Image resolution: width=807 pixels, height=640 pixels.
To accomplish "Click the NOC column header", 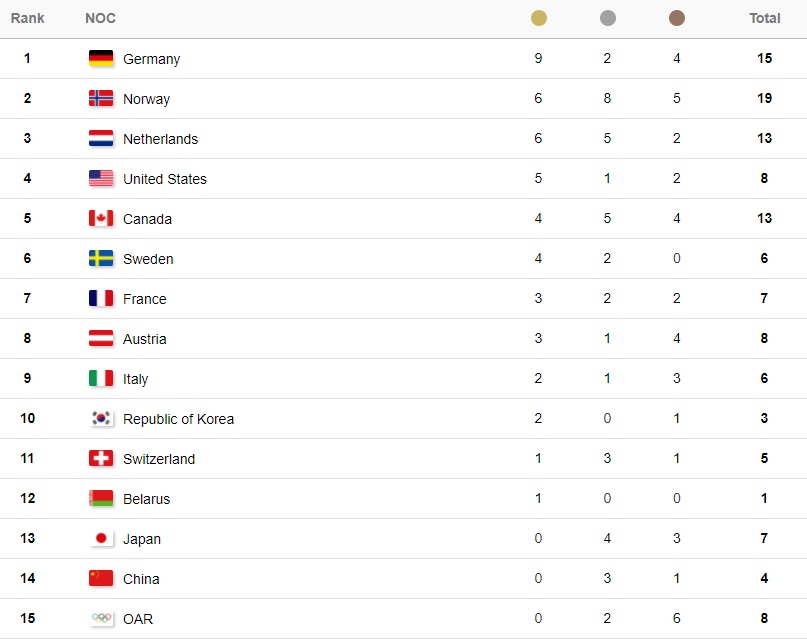I will (100, 18).
